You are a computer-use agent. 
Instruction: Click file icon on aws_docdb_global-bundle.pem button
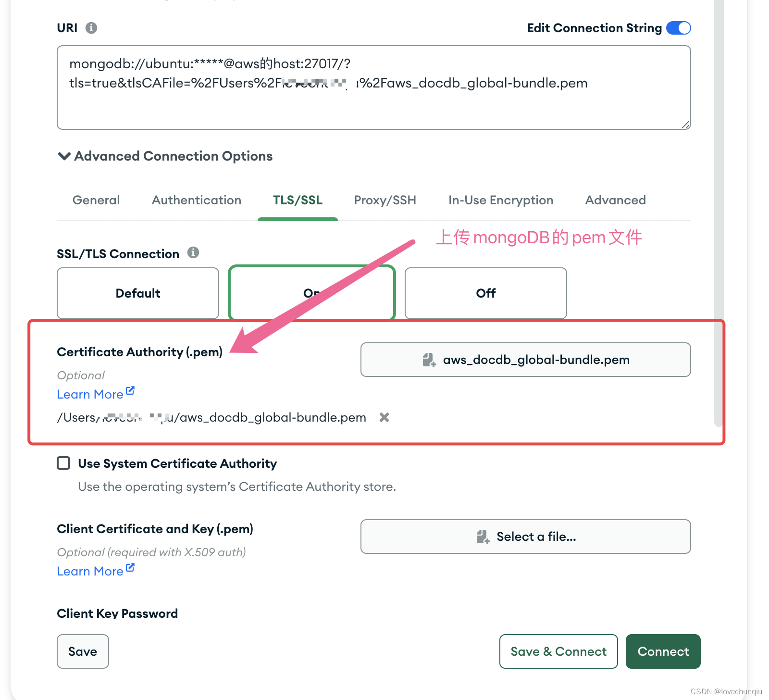click(428, 359)
